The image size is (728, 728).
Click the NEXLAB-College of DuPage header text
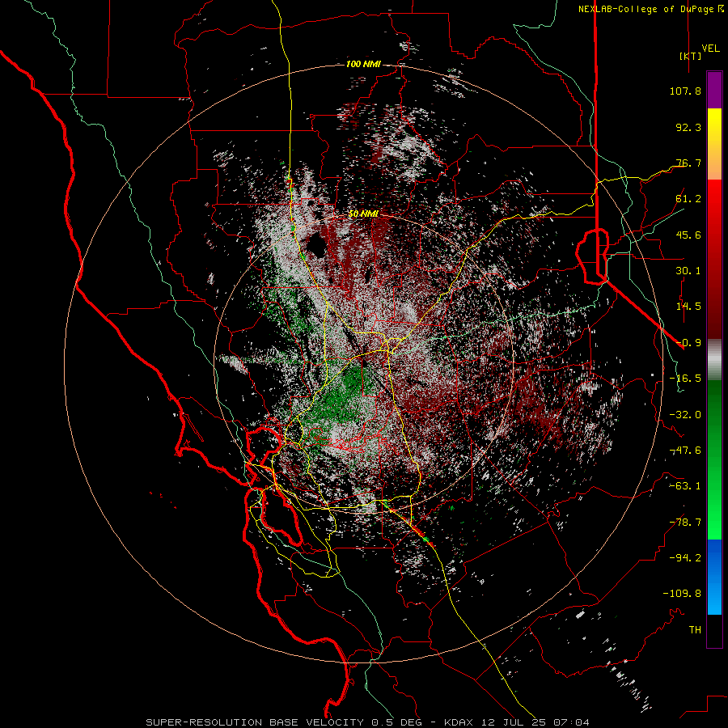(650, 9)
